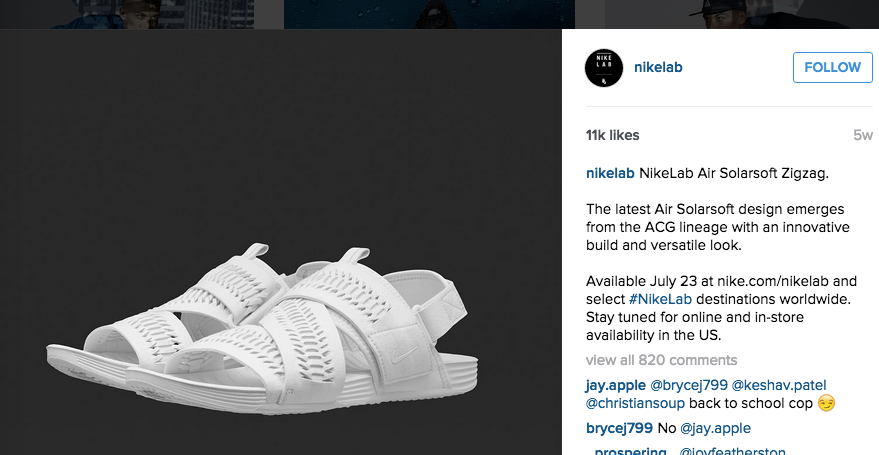Open brycej799 commenter profile

[619, 428]
